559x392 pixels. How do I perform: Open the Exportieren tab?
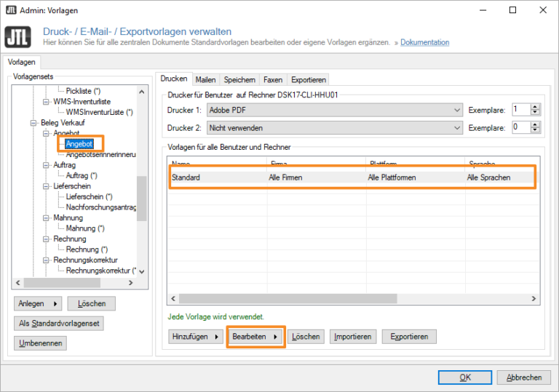pos(309,79)
